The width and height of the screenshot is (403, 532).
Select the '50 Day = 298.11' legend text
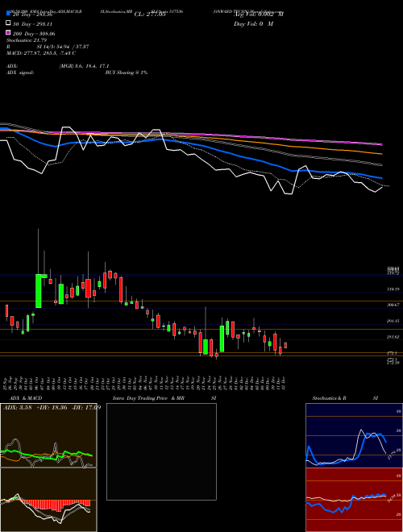pyautogui.click(x=32, y=24)
